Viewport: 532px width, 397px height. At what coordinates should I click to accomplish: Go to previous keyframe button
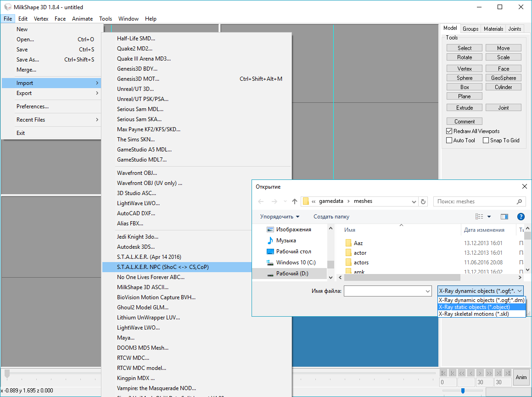coord(452,373)
